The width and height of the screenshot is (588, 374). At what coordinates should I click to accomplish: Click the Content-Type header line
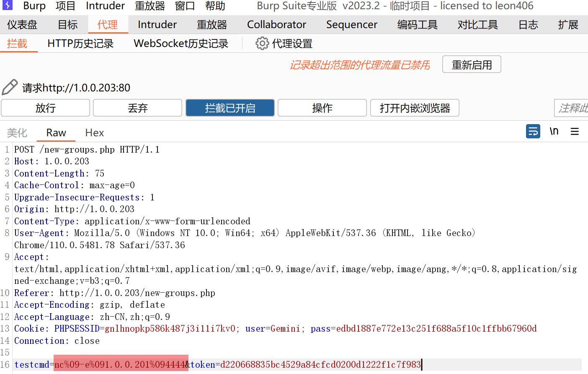(132, 221)
